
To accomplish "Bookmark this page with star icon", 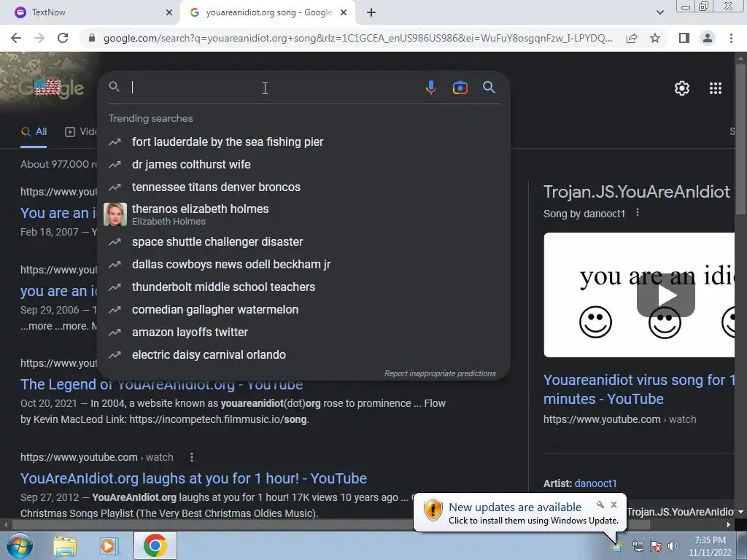I will pyautogui.click(x=656, y=38).
